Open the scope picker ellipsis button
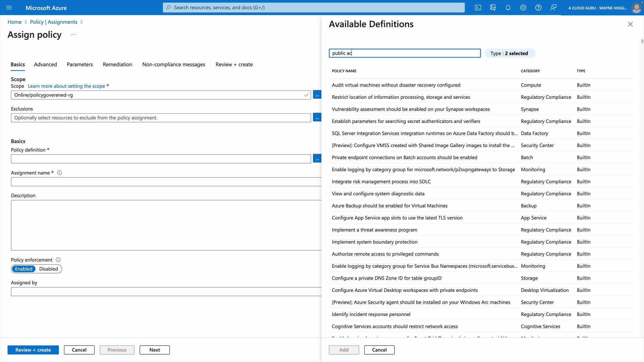Image resolution: width=644 pixels, height=362 pixels. [x=317, y=95]
